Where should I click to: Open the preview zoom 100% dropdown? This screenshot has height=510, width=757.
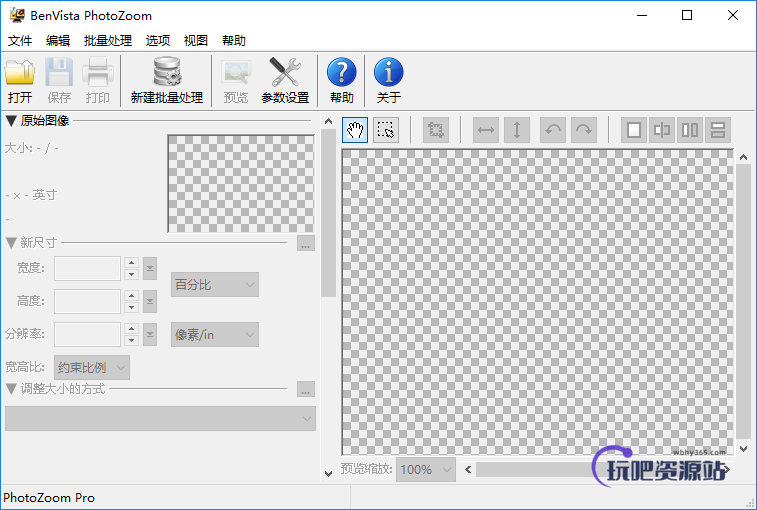tap(426, 469)
